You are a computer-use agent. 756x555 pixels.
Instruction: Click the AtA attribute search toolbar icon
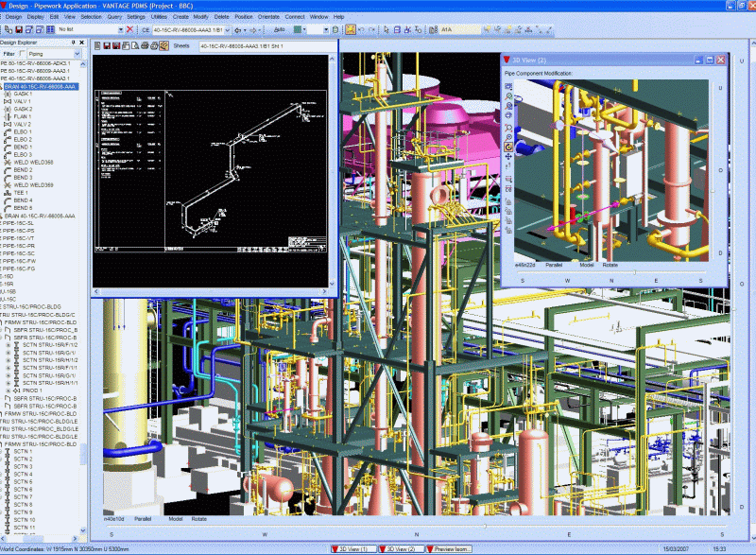445,29
